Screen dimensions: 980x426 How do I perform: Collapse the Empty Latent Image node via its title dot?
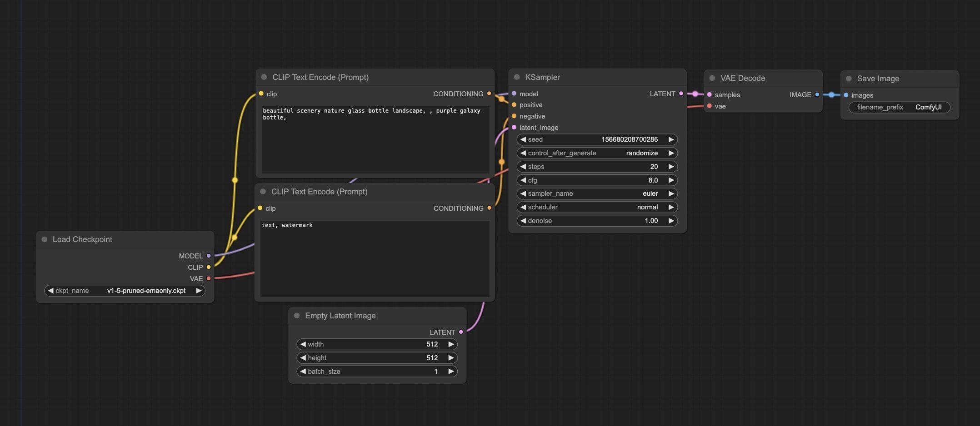pos(297,316)
